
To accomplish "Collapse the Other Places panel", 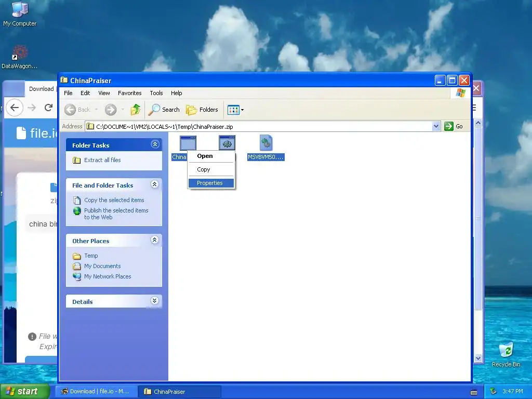I will tap(155, 240).
